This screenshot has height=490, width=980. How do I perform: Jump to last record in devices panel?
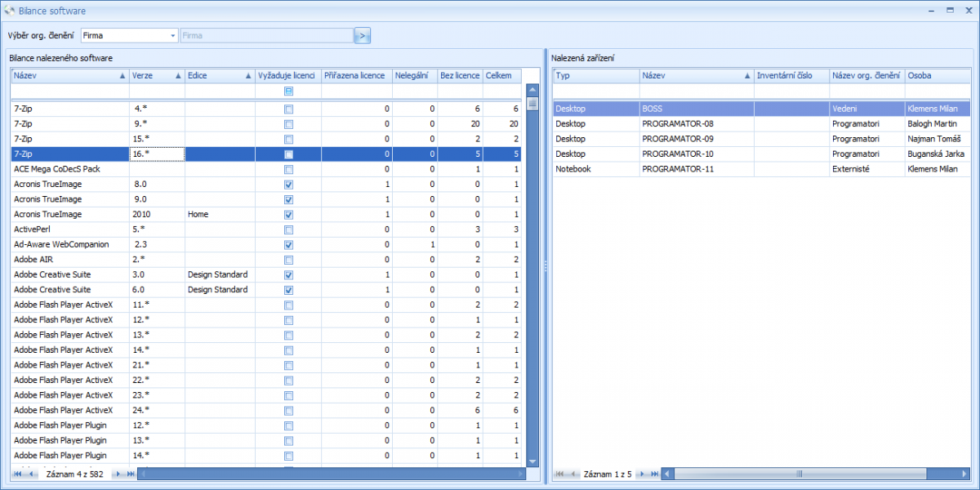tap(654, 474)
